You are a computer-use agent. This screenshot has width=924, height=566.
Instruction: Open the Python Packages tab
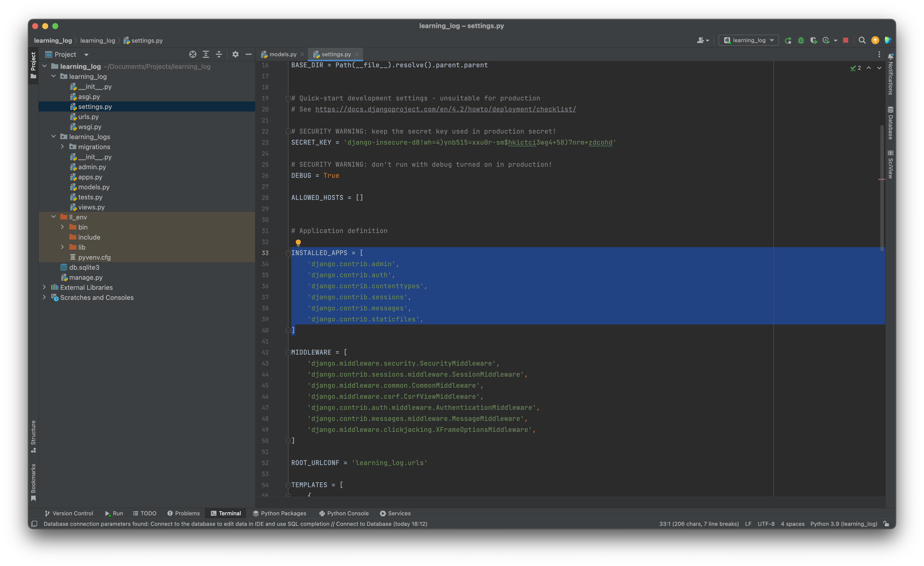coord(280,513)
